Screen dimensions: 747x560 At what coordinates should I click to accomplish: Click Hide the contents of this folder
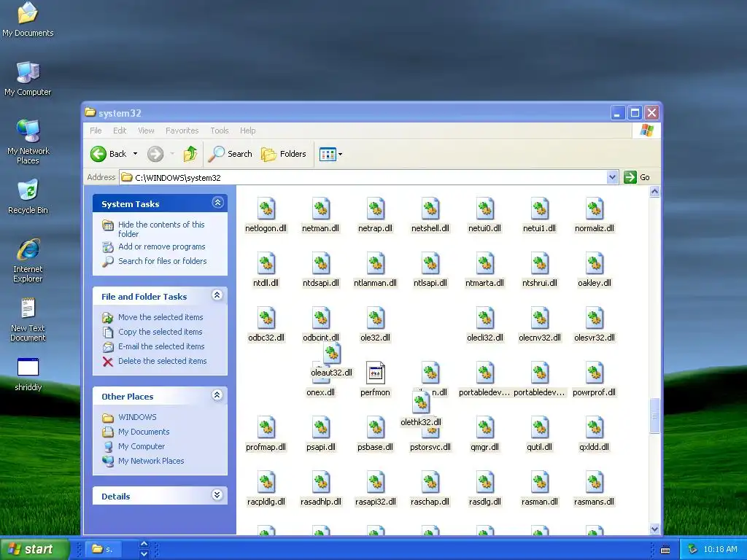tap(161, 229)
